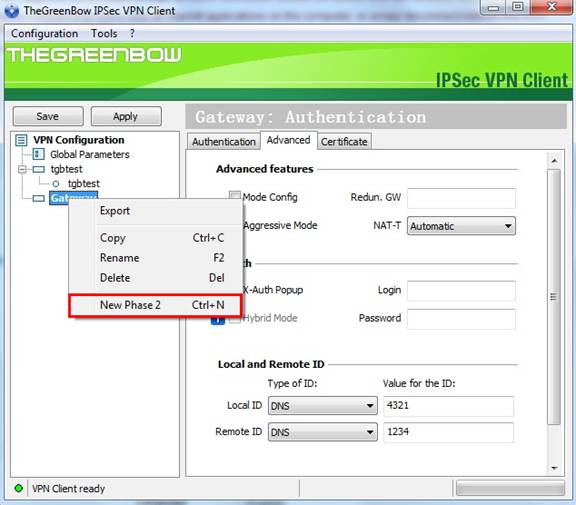Click the Save button
Viewport: 576px width, 505px height.
click(x=48, y=116)
